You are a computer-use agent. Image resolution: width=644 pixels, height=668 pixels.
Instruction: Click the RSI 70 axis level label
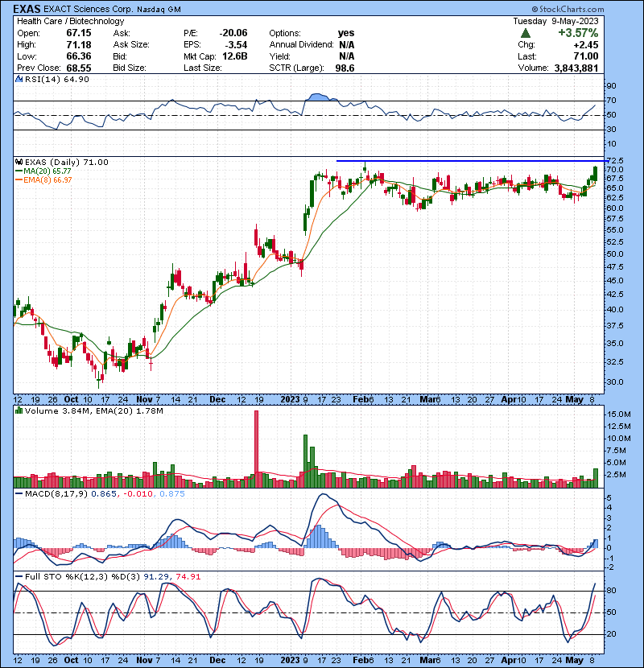(611, 101)
